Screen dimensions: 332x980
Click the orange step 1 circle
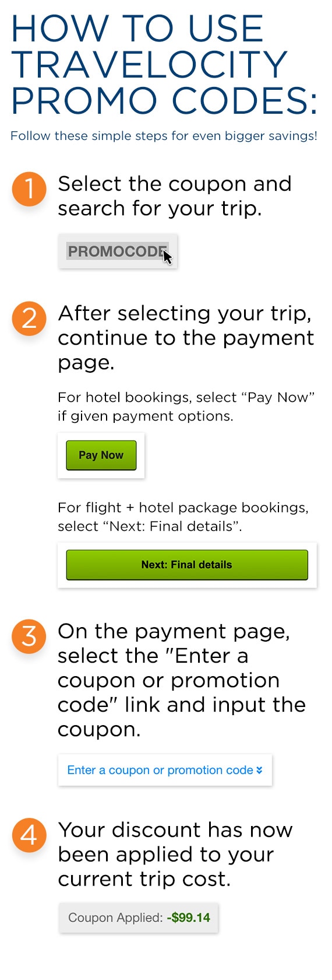pos(29,189)
